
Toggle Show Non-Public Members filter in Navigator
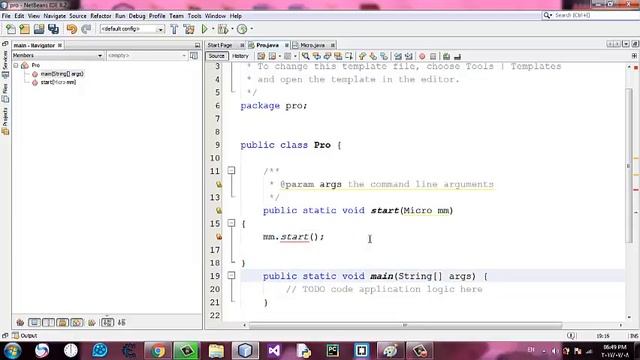click(x=62, y=322)
